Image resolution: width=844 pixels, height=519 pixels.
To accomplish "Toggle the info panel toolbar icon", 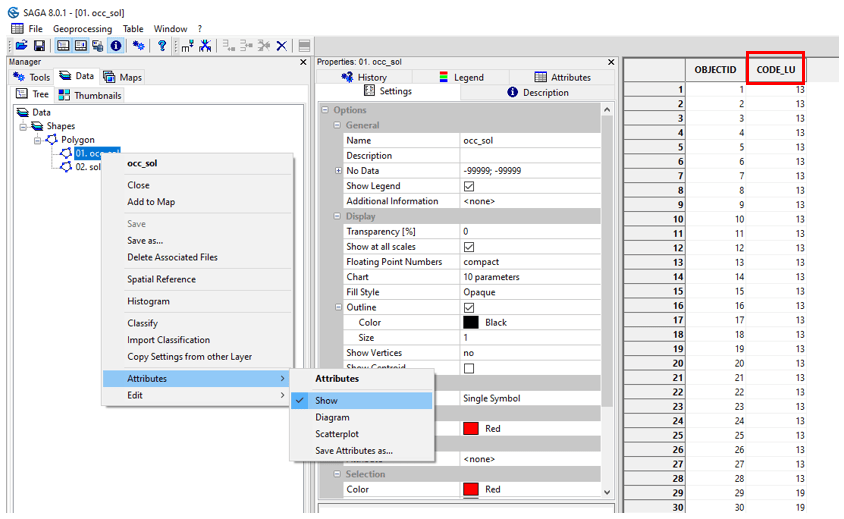I will point(116,46).
